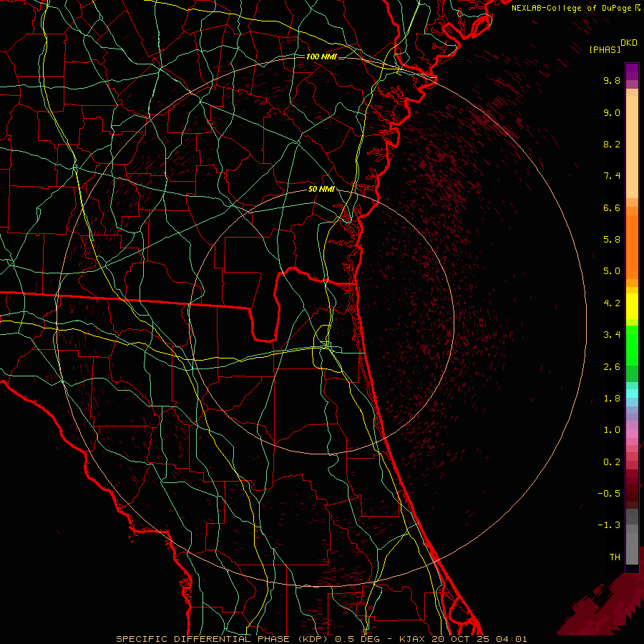Click the [PHAS] label above the color bar
Screen dimensions: 644x644
[x=605, y=50]
